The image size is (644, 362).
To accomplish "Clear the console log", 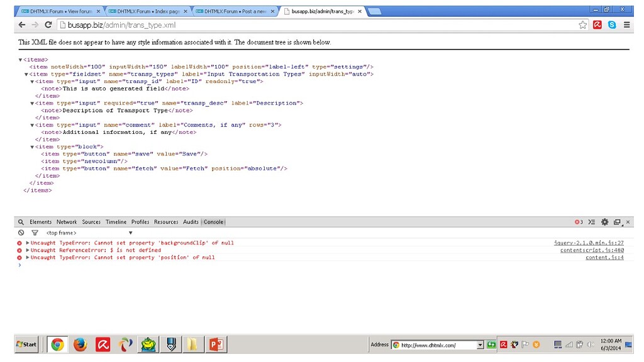I will (x=21, y=233).
